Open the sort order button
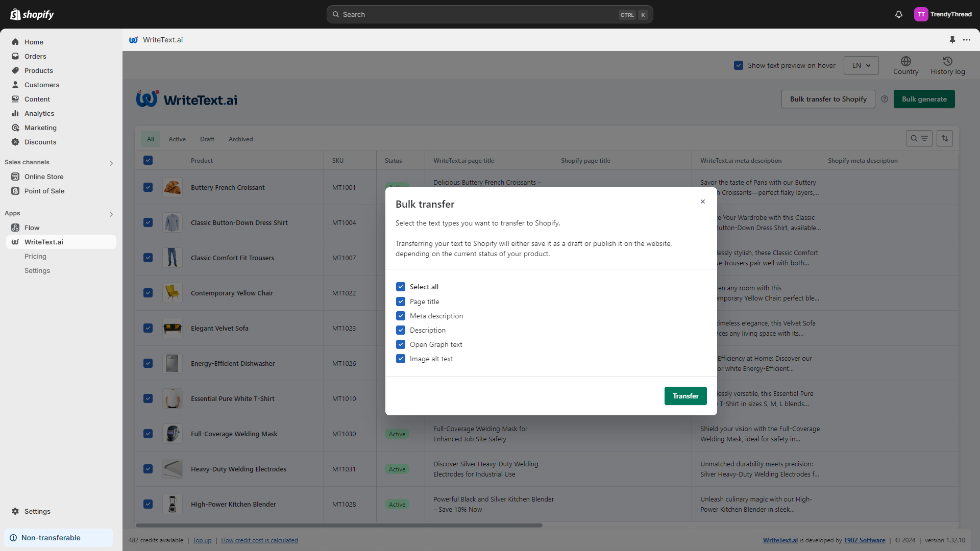 tap(945, 138)
